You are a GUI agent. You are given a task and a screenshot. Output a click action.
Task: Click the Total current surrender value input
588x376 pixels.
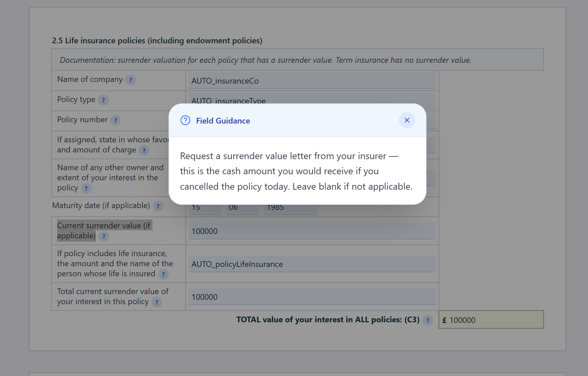[x=312, y=297]
